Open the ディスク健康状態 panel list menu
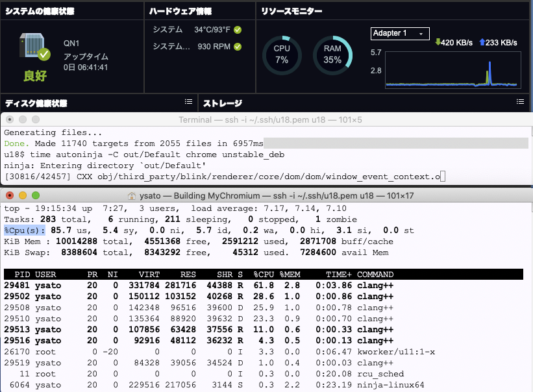This screenshot has width=533, height=392. 188,102
